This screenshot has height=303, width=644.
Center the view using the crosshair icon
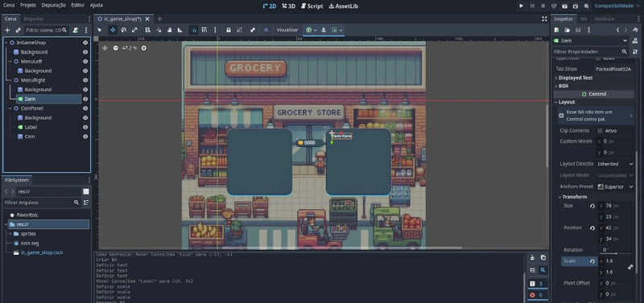click(x=105, y=48)
